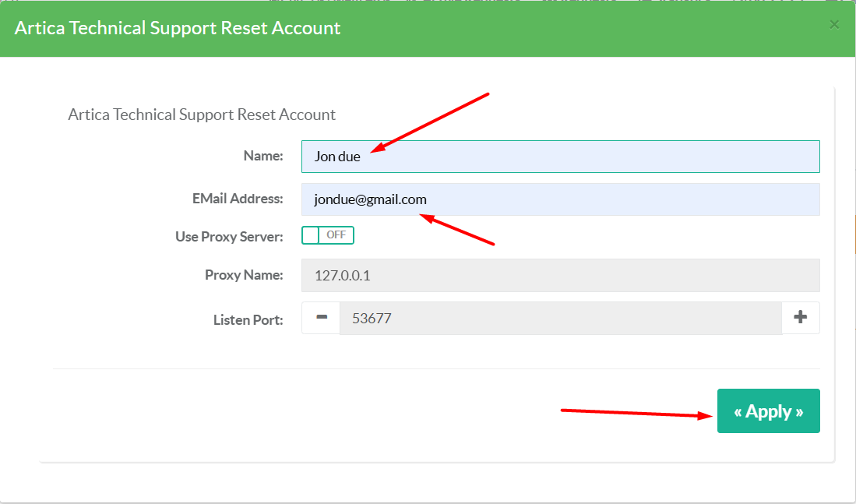Click the green dialog header title
The width and height of the screenshot is (856, 504).
(178, 28)
